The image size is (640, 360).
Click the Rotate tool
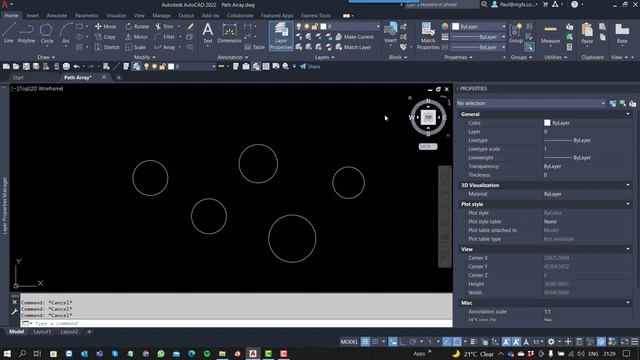point(137,27)
